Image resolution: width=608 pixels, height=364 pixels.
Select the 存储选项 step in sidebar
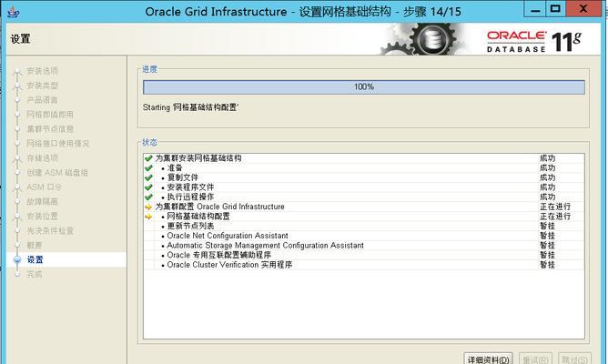pyautogui.click(x=42, y=157)
